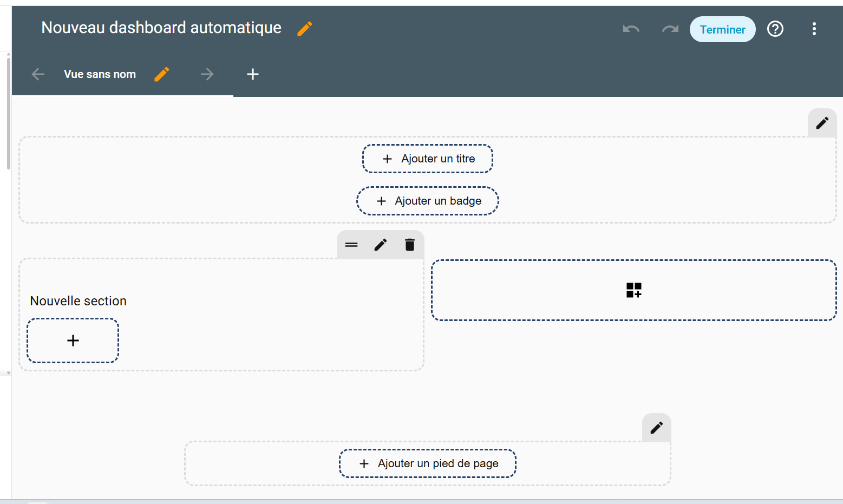Move view left with back arrow
The height and width of the screenshot is (504, 843).
[x=38, y=74]
